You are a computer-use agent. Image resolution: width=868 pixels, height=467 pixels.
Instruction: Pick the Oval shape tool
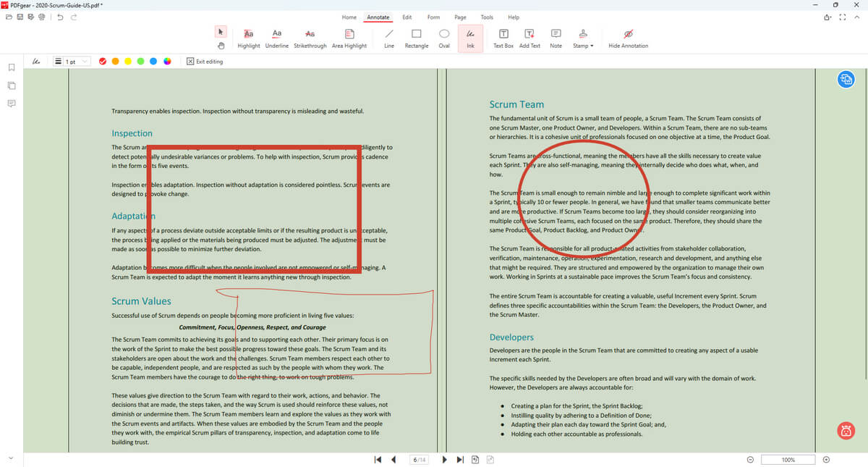[444, 38]
